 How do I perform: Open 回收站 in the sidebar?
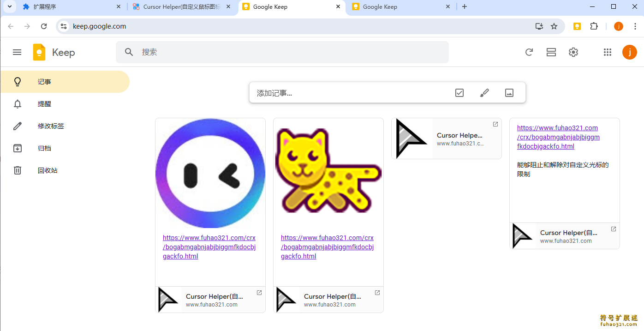point(65,170)
